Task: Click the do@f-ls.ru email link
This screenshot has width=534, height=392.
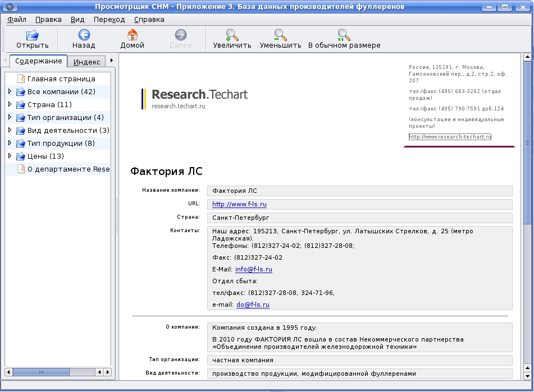Action: 253,305
